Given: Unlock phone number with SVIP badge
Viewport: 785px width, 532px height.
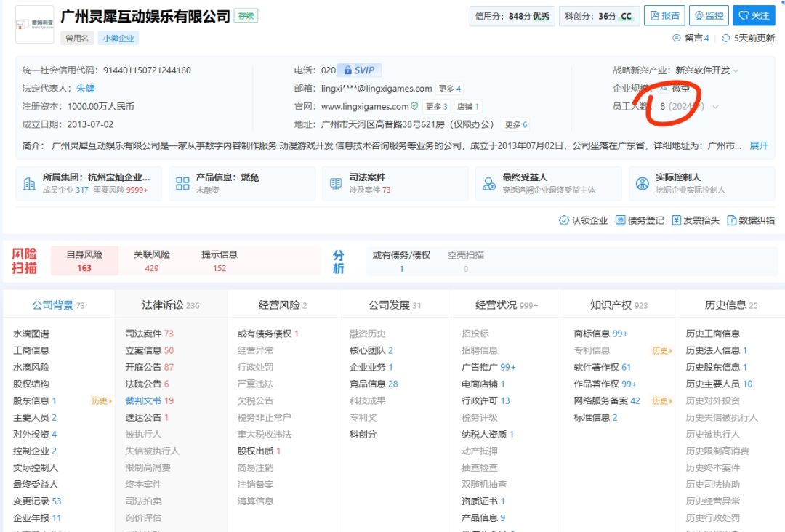Looking at the screenshot, I should click(x=360, y=70).
